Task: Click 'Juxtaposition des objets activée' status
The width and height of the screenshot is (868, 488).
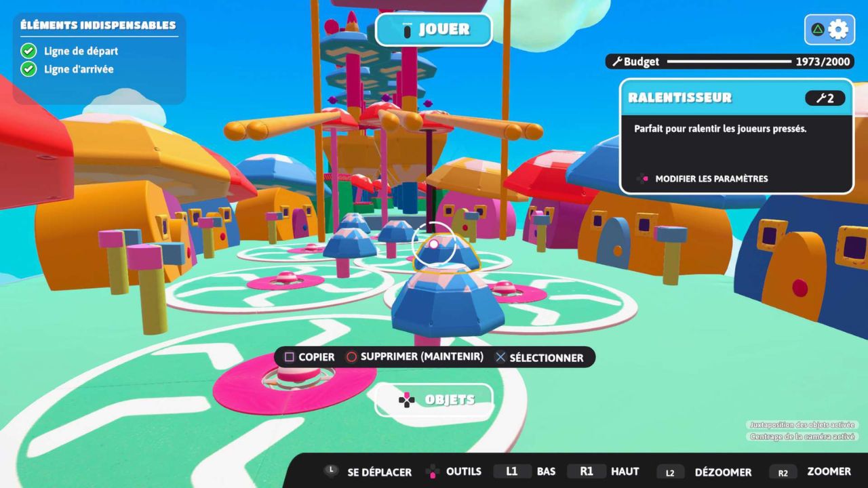Action: tap(803, 425)
